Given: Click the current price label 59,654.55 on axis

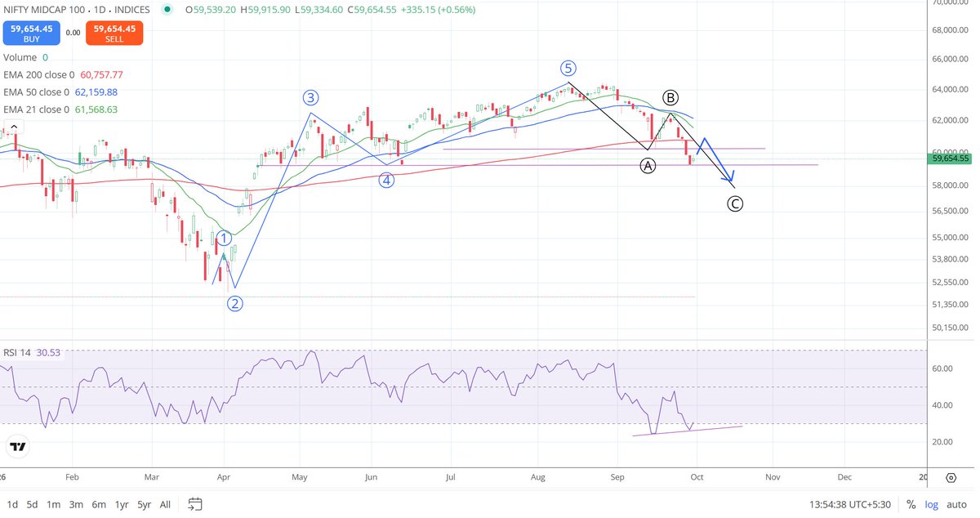Looking at the screenshot, I should [951, 159].
